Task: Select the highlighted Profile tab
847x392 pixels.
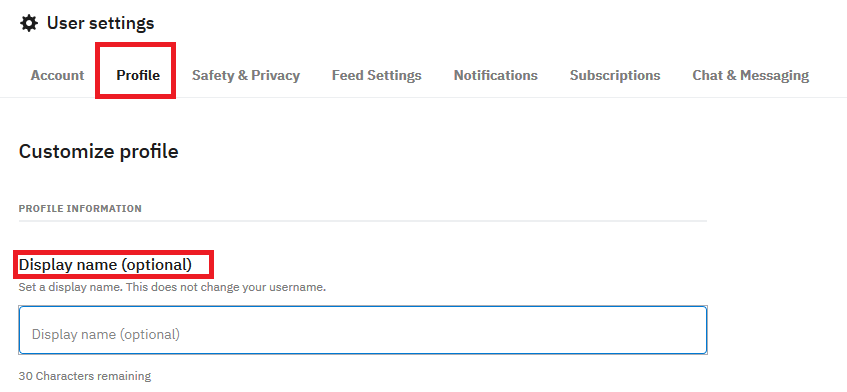Action: (x=138, y=75)
